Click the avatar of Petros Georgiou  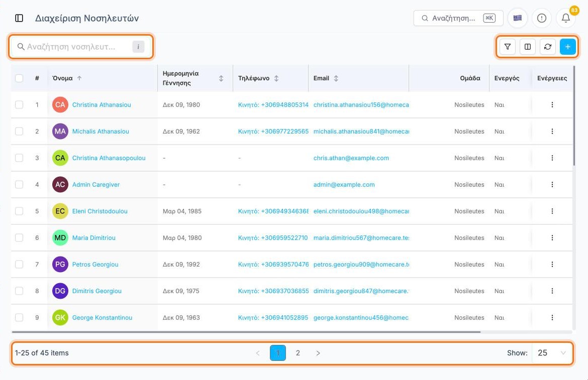click(60, 265)
